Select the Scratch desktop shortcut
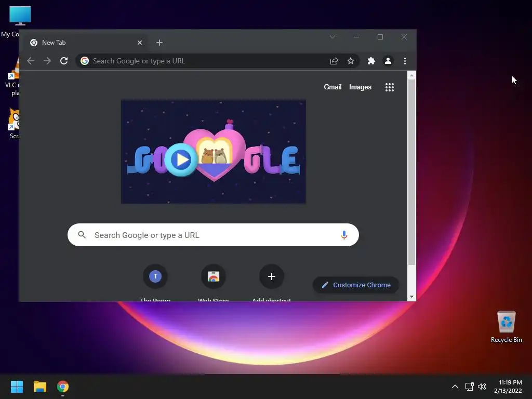The image size is (532, 399). (x=14, y=124)
